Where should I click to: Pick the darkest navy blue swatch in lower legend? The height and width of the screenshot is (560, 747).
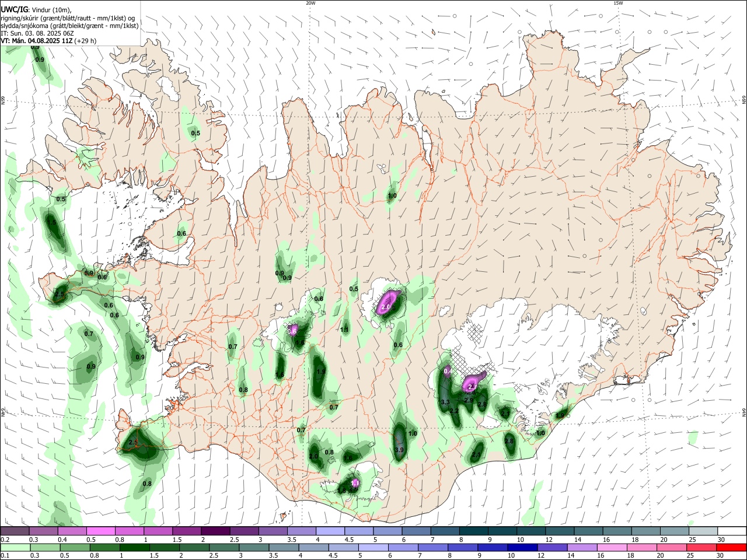[521, 548]
